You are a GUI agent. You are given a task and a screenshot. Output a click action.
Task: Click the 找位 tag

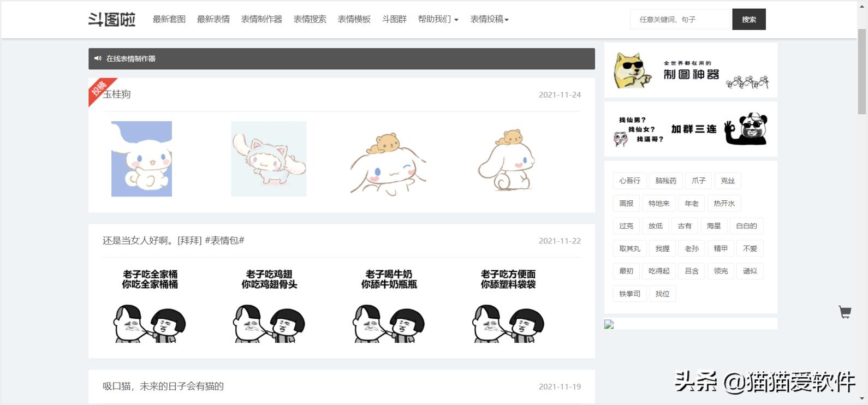[662, 294]
